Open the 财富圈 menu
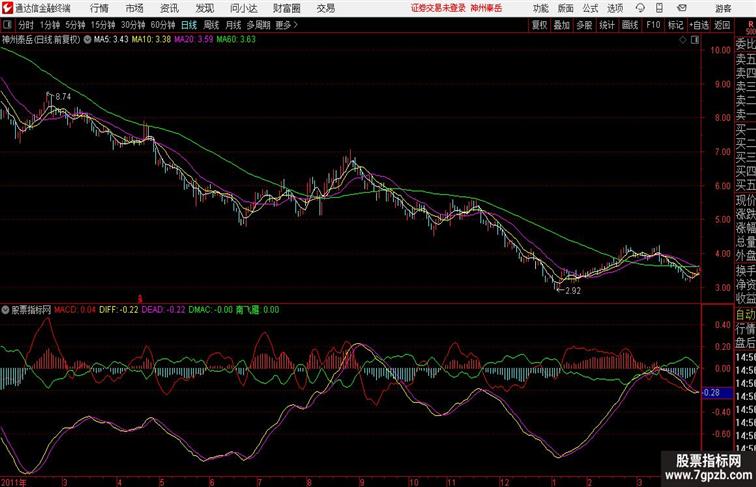The height and width of the screenshot is (487, 756). (x=286, y=8)
